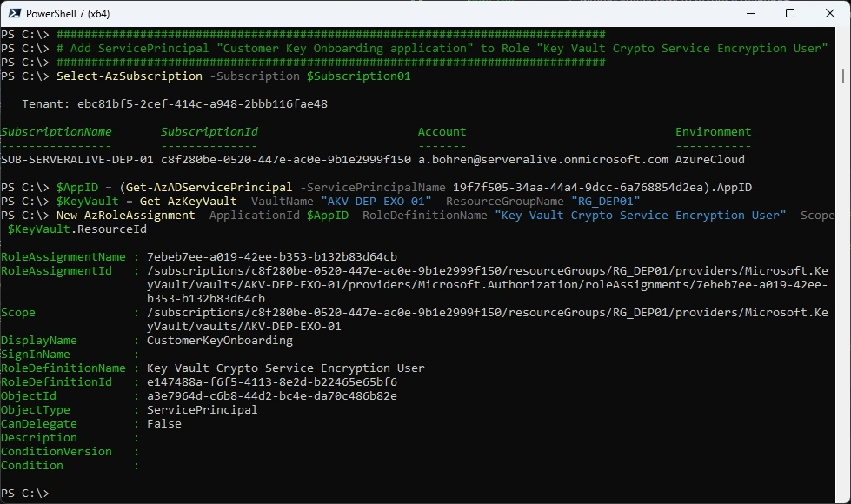Close the PowerShell 7 window

point(830,14)
